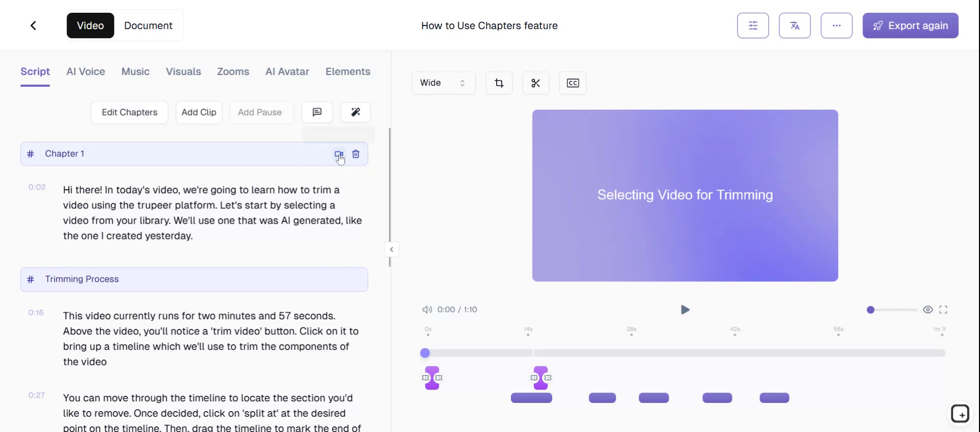
Task: Click second chapter clip's right handle
Action: pos(548,378)
